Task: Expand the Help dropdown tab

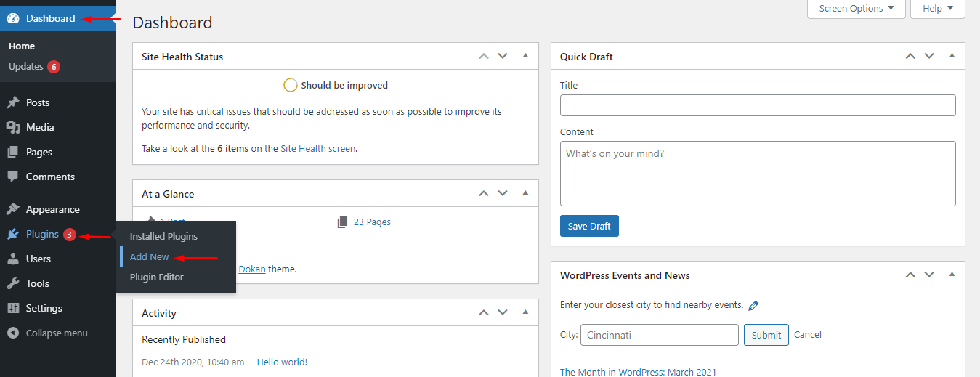Action: (937, 9)
